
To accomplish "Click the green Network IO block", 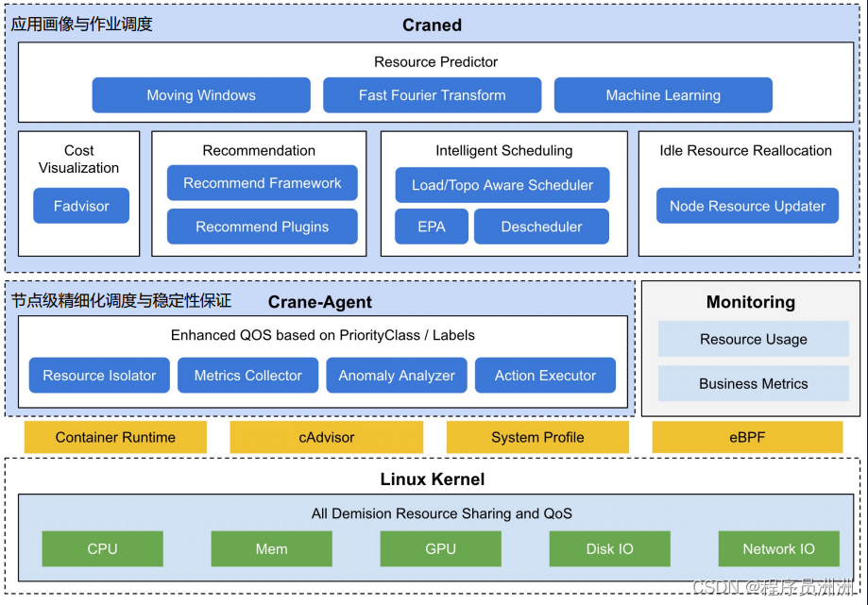I will [x=779, y=548].
